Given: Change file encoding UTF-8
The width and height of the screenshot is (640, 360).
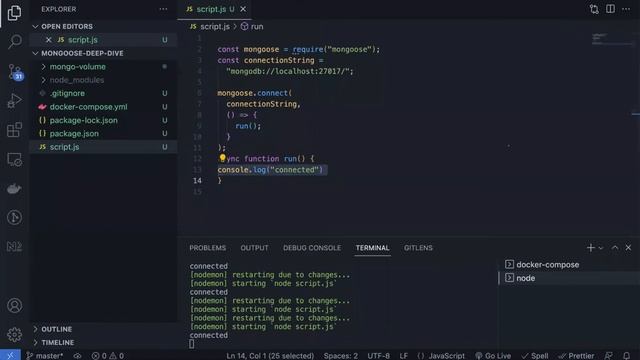Looking at the screenshot, I should [x=378, y=356].
